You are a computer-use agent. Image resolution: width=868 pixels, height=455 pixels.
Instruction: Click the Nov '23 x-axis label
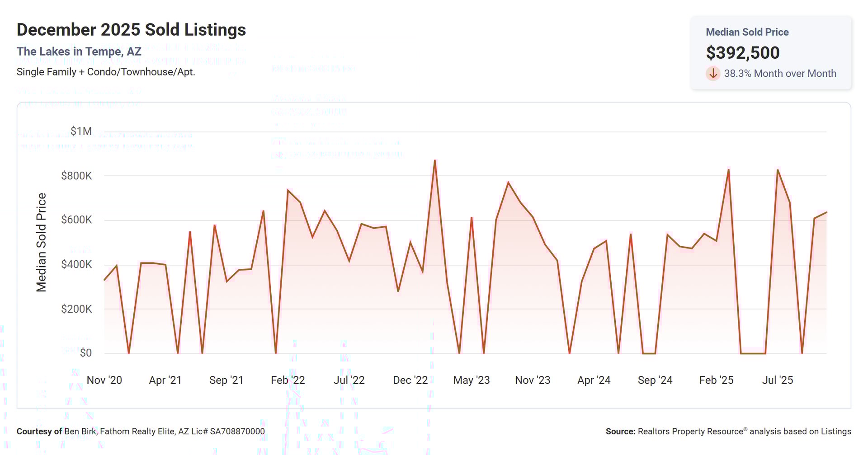tap(533, 380)
